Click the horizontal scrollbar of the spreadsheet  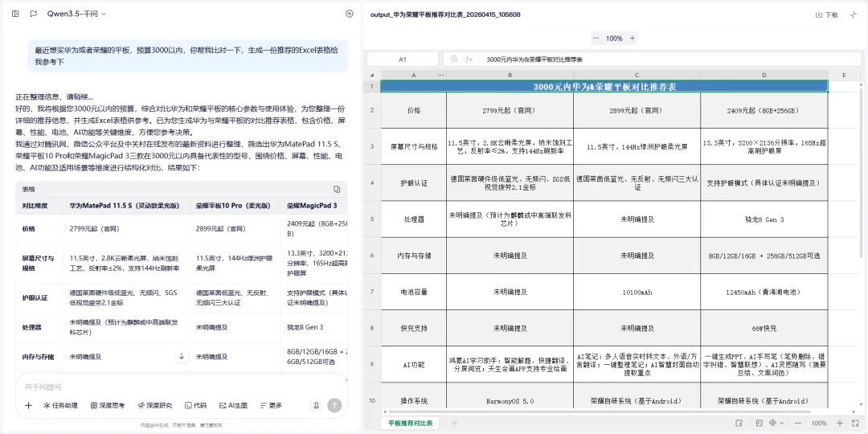(x=601, y=411)
